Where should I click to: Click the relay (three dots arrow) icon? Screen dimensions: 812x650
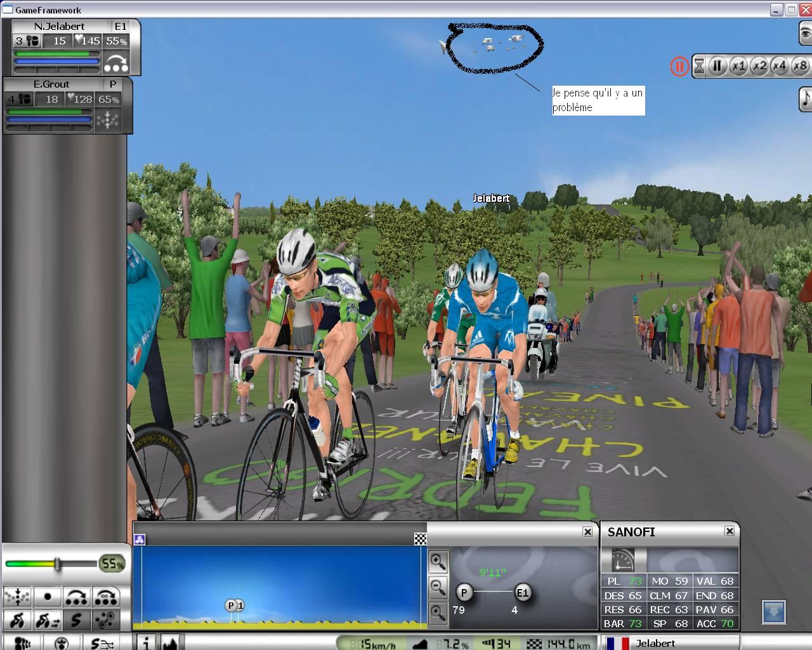point(76,597)
